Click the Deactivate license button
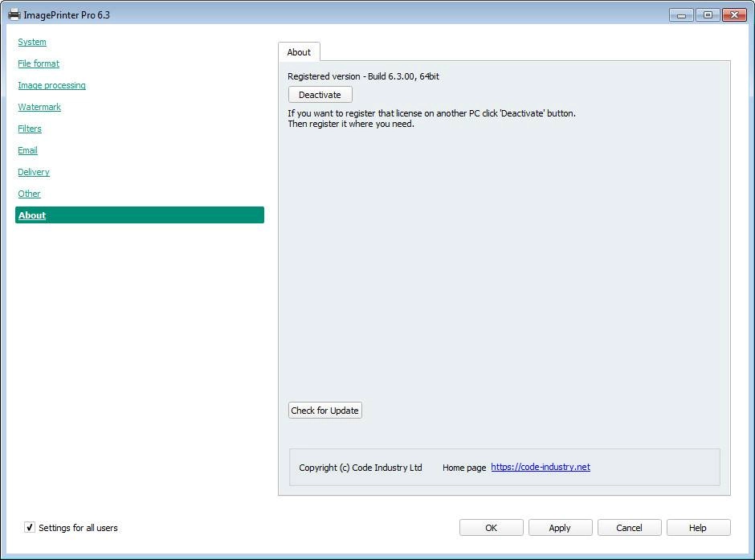755x560 pixels. [320, 95]
